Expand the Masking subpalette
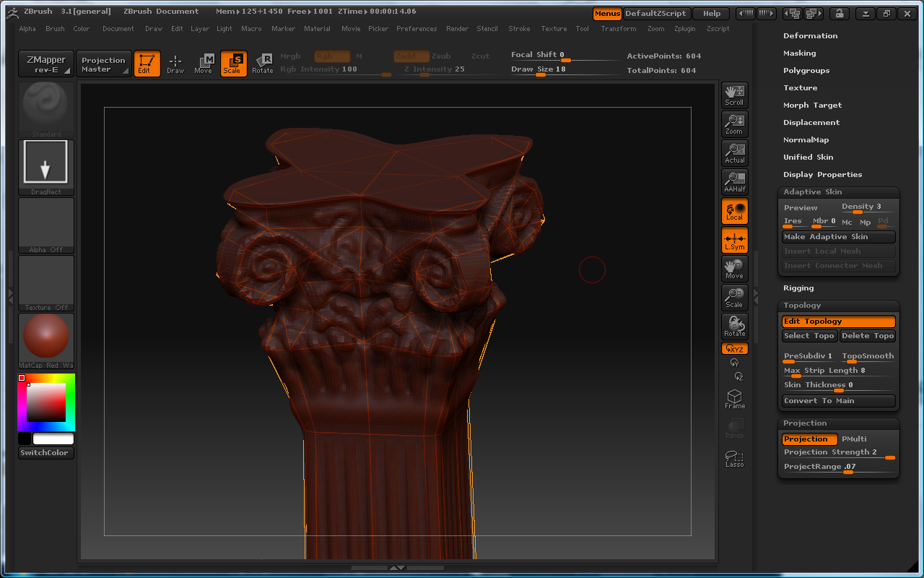 point(799,53)
